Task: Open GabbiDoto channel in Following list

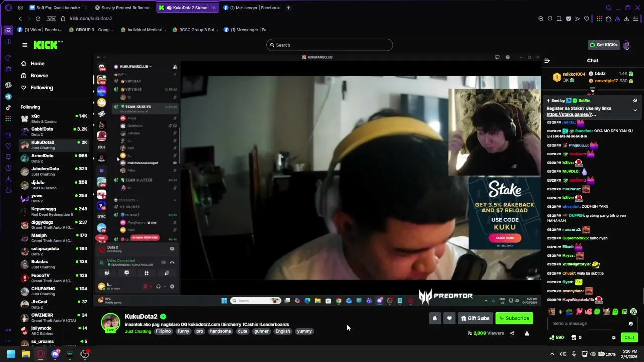Action: (53, 132)
